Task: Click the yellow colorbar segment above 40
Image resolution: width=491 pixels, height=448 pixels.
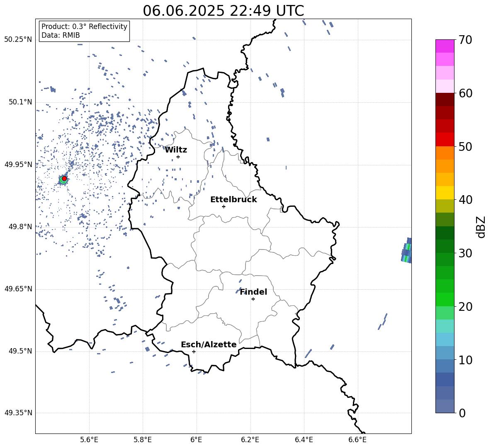Action: 445,193
